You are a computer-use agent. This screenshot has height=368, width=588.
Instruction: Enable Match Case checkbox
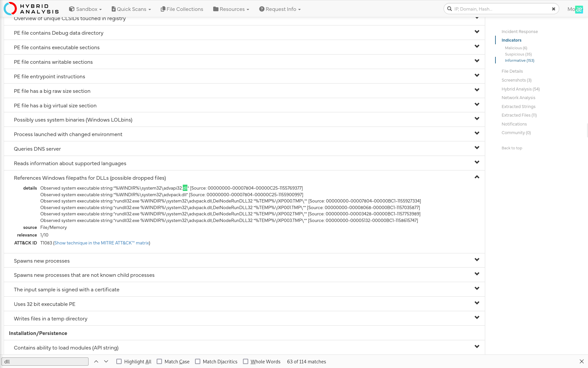tap(159, 361)
